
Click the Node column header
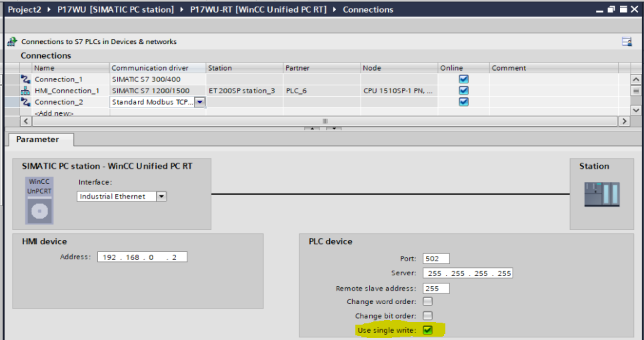[x=399, y=68]
